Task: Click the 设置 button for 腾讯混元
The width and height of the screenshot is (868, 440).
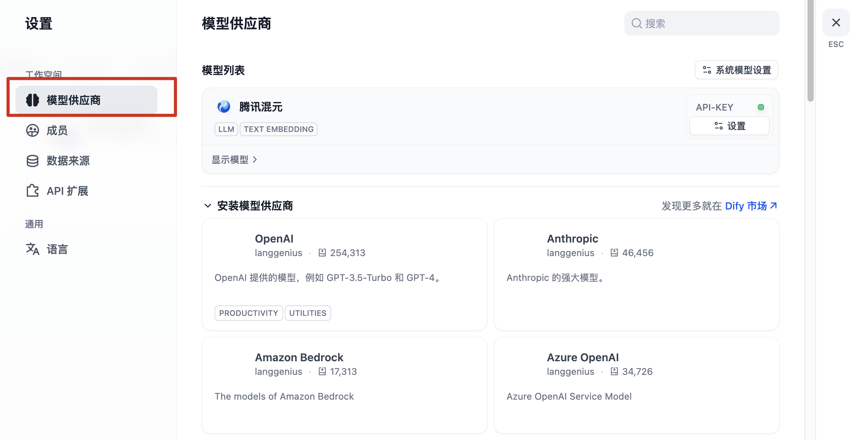Action: (x=729, y=126)
